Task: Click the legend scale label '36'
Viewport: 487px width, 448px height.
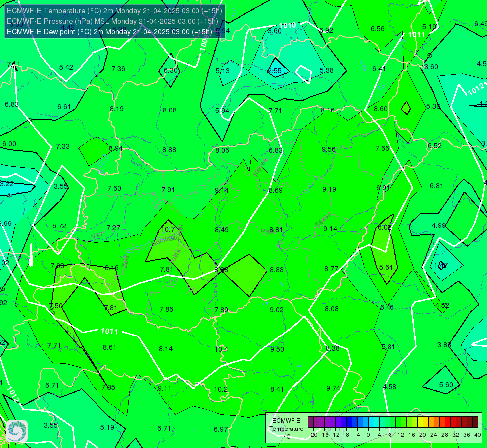Action: (x=467, y=435)
